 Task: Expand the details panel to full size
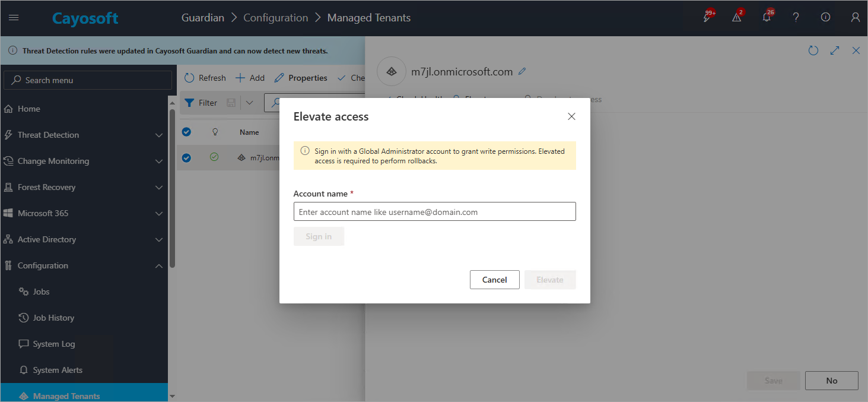(835, 51)
